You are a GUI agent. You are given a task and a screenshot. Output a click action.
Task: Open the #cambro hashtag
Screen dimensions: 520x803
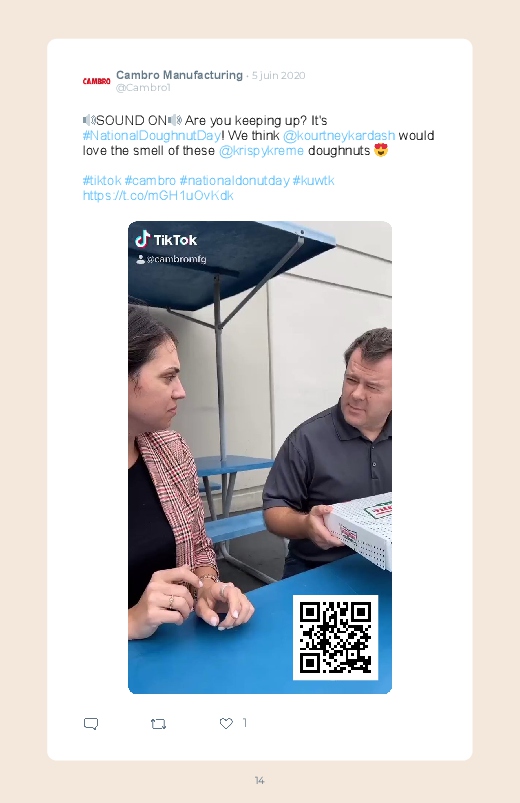pos(150,181)
